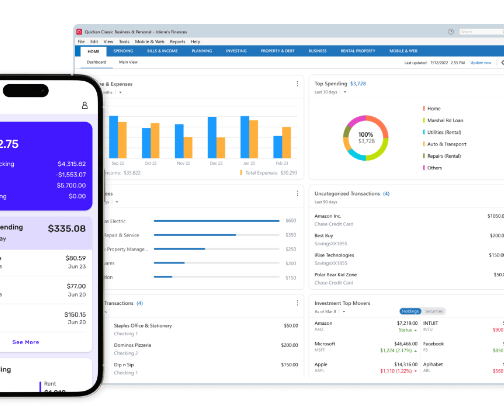
Task: Toggle Holdings in Investment Top Movers
Action: (x=410, y=311)
